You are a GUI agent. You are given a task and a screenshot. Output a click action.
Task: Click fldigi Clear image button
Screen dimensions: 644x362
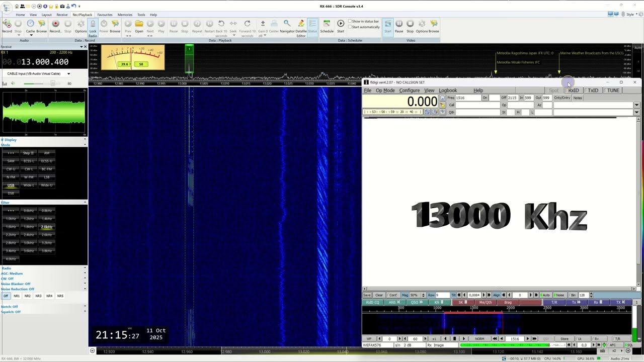pyautogui.click(x=379, y=295)
